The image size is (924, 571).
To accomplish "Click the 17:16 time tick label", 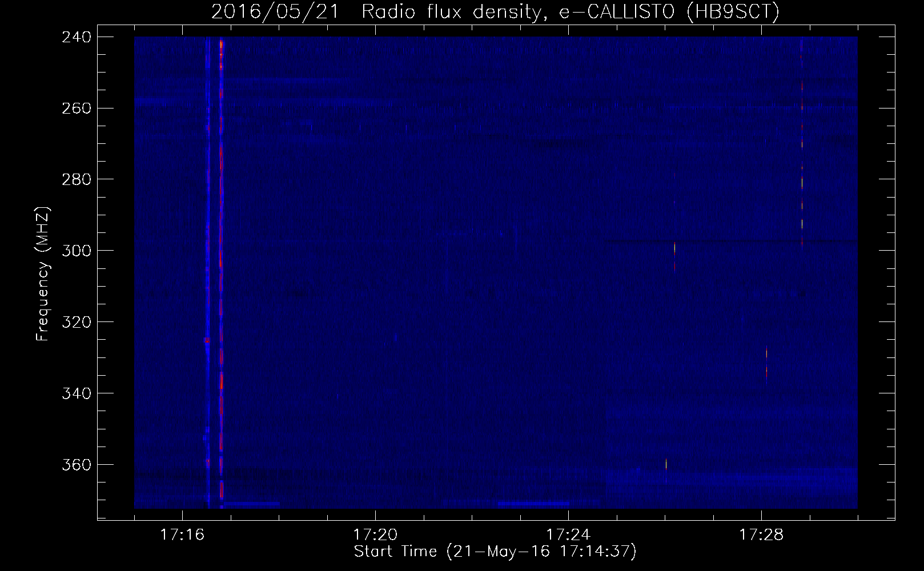I will point(182,535).
